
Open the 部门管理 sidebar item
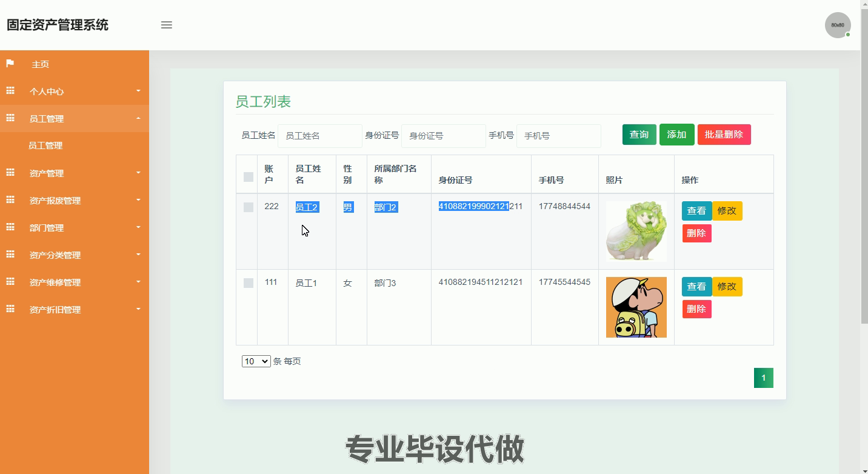[x=75, y=228]
